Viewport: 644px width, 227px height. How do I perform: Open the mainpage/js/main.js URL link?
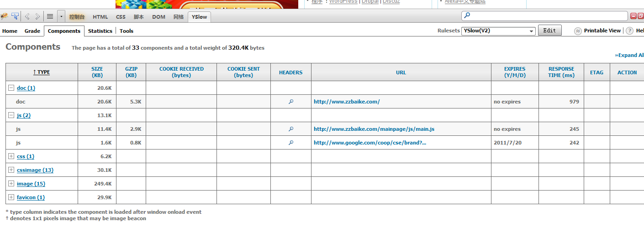pos(374,129)
